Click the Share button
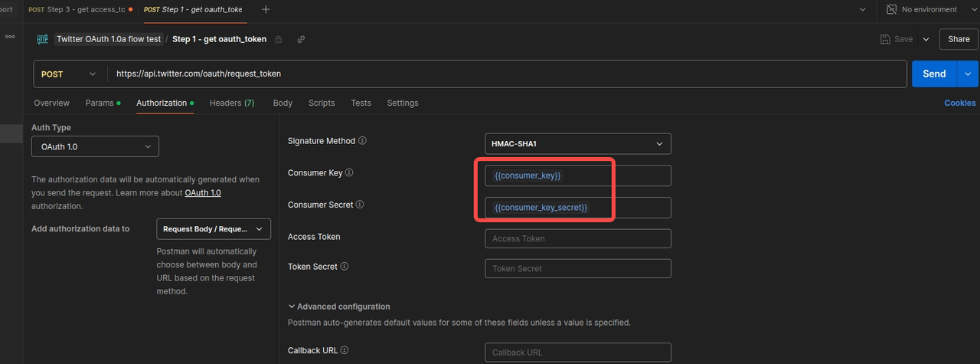The width and height of the screenshot is (980, 364). (959, 39)
